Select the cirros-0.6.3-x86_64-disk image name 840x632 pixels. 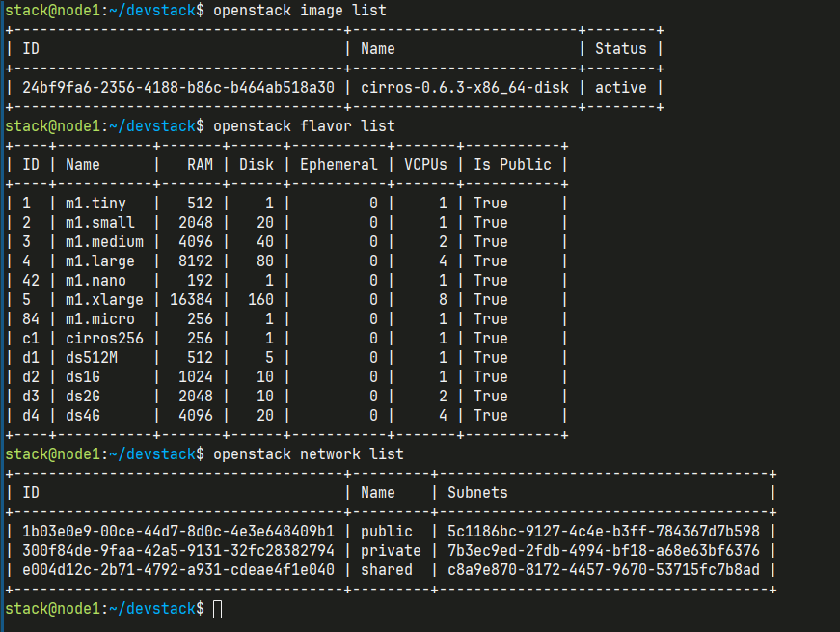465,88
